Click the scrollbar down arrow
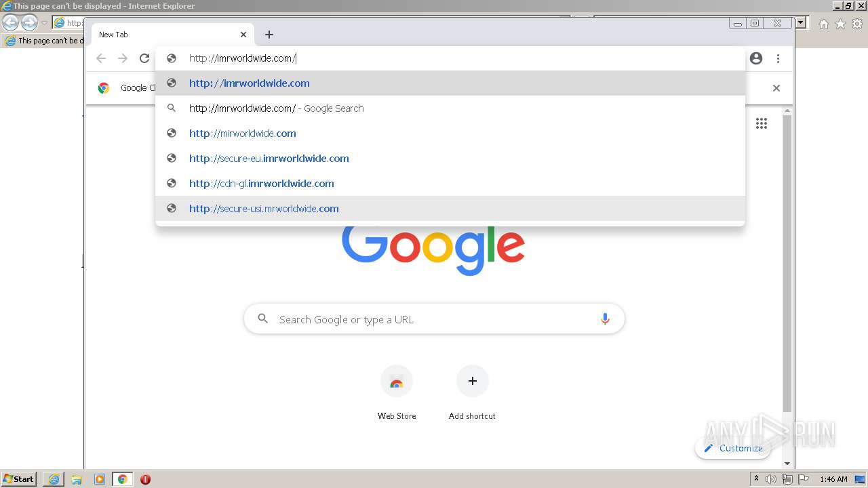Image resolution: width=868 pixels, height=488 pixels. 787,464
